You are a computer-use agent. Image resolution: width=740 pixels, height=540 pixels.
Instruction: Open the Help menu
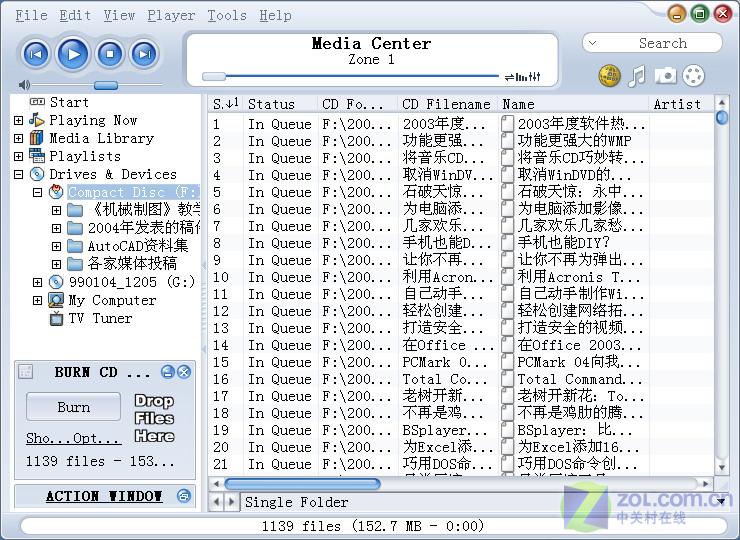275,16
